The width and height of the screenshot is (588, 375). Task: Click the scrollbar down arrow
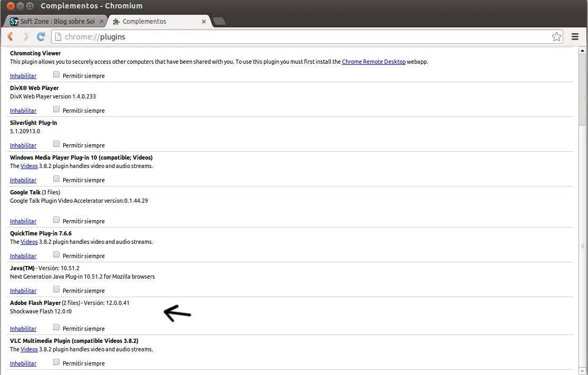(x=582, y=372)
